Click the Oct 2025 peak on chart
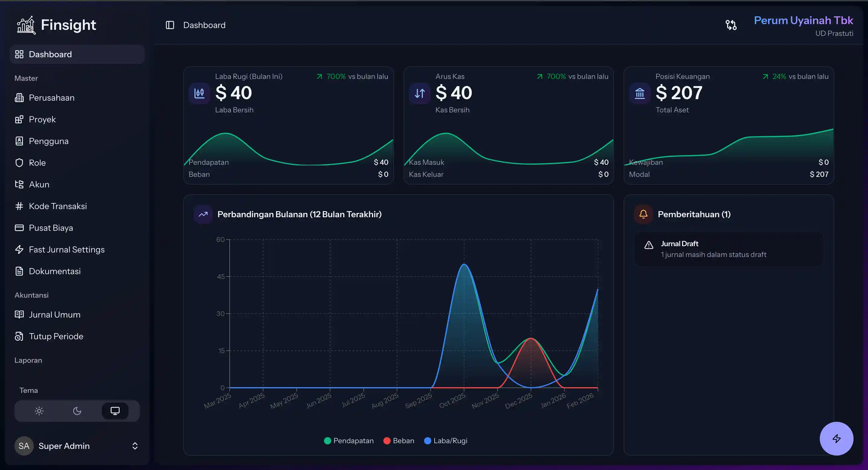The width and height of the screenshot is (868, 470). coord(464,265)
